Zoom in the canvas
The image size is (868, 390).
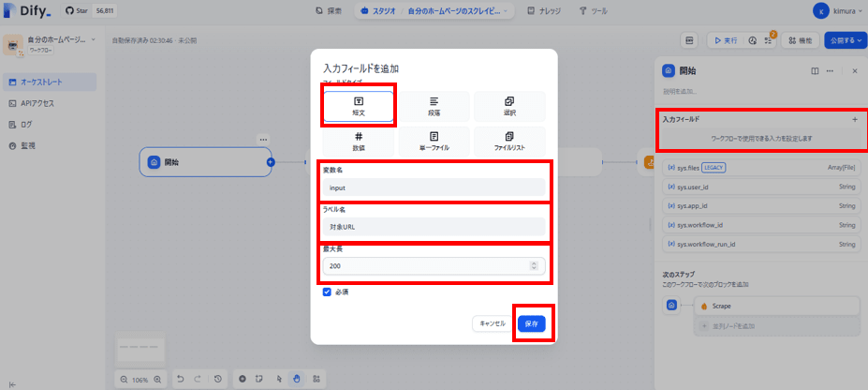[157, 380]
